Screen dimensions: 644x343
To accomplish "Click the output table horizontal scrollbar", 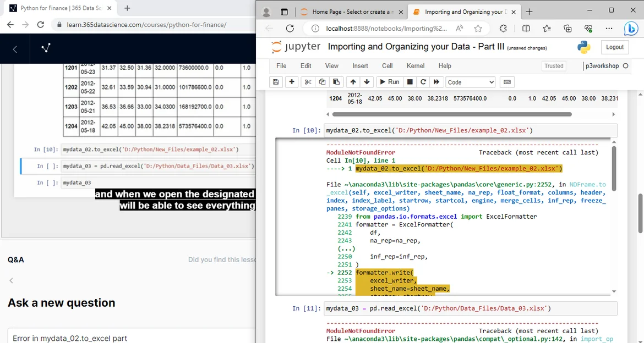I will (451, 114).
